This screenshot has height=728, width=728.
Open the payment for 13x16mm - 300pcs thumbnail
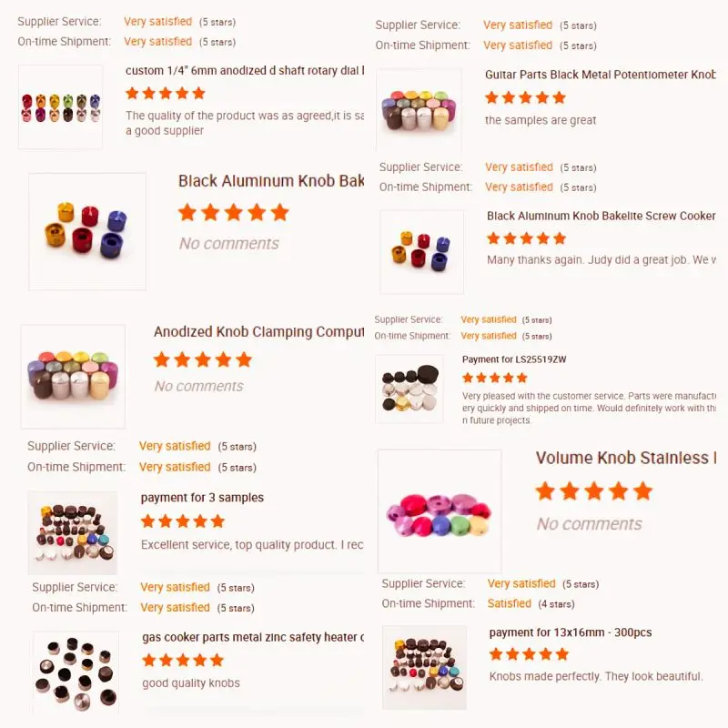[424, 667]
